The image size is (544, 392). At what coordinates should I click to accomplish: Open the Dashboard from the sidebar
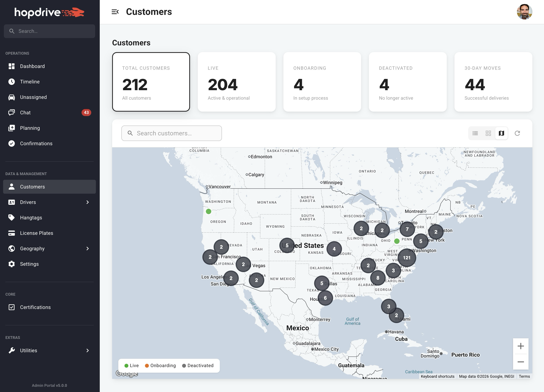(32, 66)
